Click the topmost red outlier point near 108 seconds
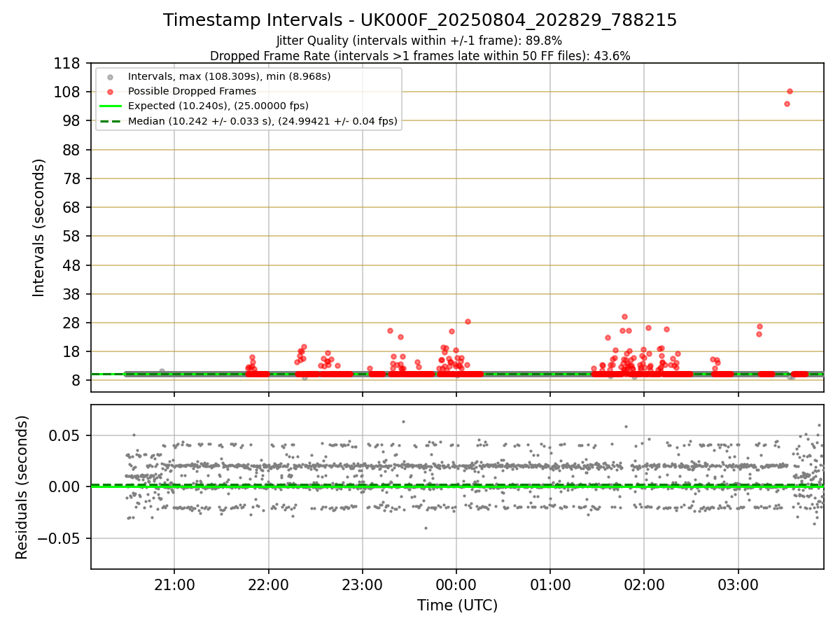 790,91
